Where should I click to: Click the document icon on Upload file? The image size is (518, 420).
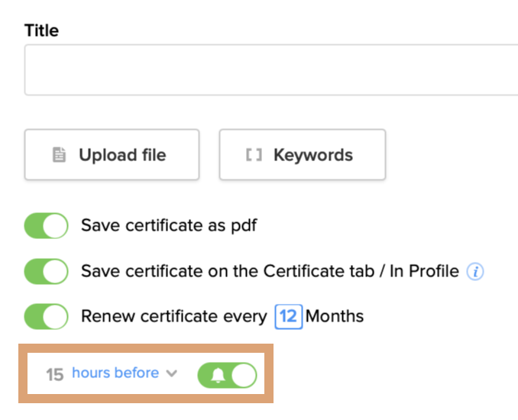point(59,155)
